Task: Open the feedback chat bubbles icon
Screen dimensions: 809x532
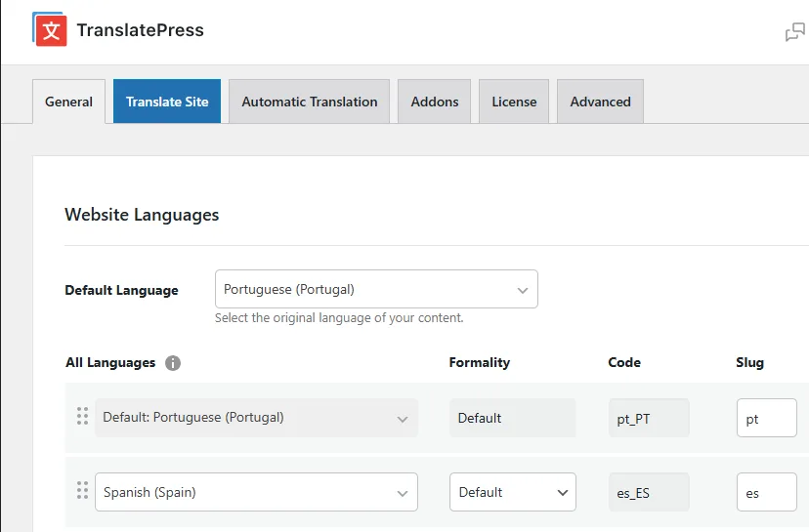Action: coord(794,32)
